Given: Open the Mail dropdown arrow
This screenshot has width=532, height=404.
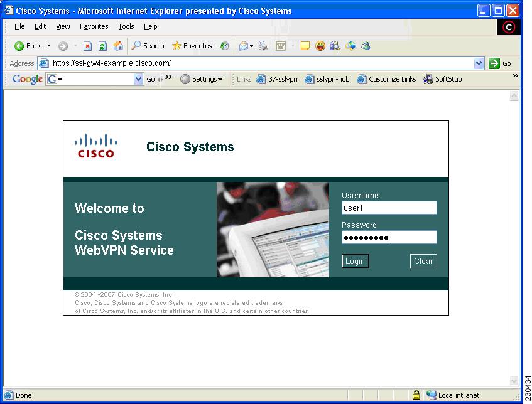Looking at the screenshot, I should [x=251, y=46].
